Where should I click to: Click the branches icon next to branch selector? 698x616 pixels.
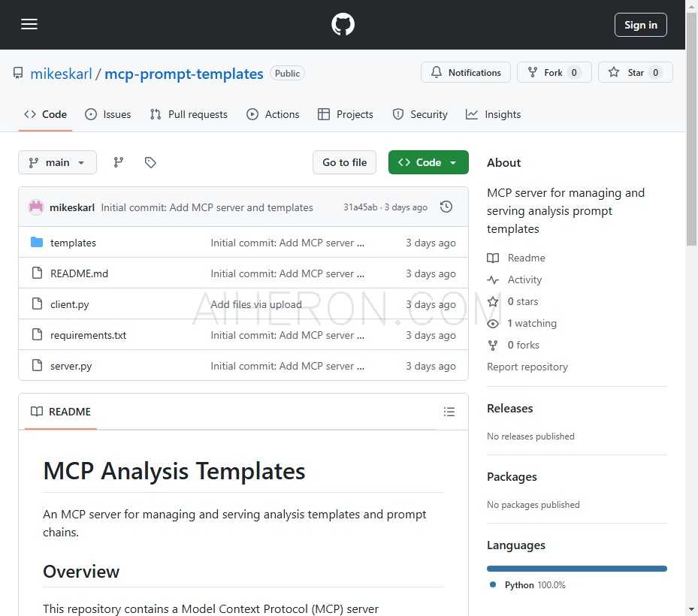coord(119,162)
